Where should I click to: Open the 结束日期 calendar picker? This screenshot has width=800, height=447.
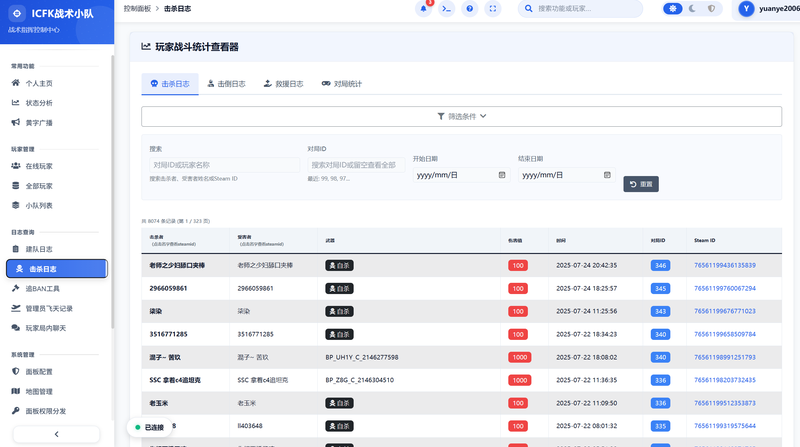(605, 174)
